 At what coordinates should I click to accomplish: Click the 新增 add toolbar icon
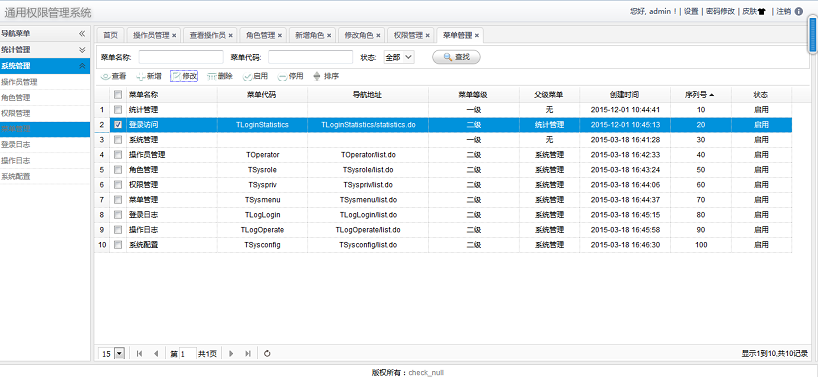(x=140, y=77)
